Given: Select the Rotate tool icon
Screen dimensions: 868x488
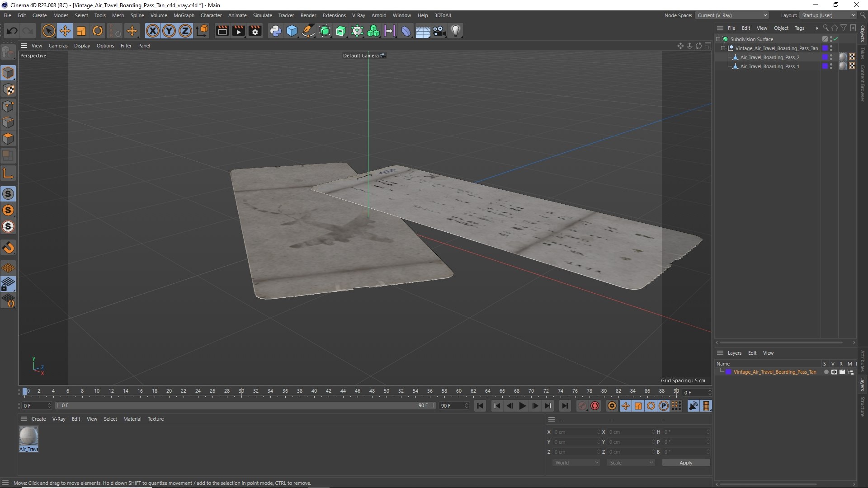Looking at the screenshot, I should tap(98, 31).
